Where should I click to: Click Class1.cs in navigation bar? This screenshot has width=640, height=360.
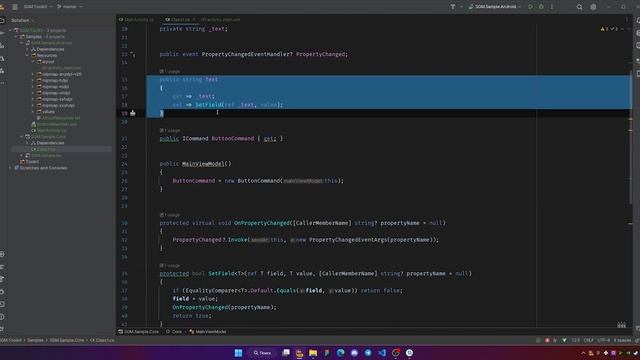[102, 340]
